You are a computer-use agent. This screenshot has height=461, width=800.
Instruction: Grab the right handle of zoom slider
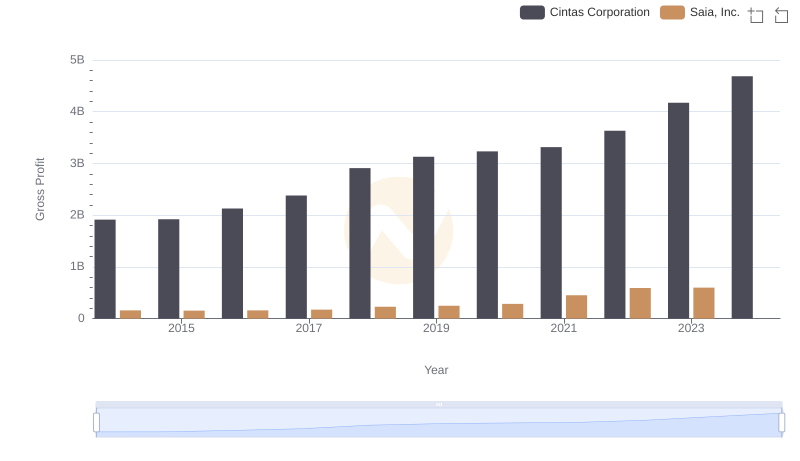click(781, 423)
